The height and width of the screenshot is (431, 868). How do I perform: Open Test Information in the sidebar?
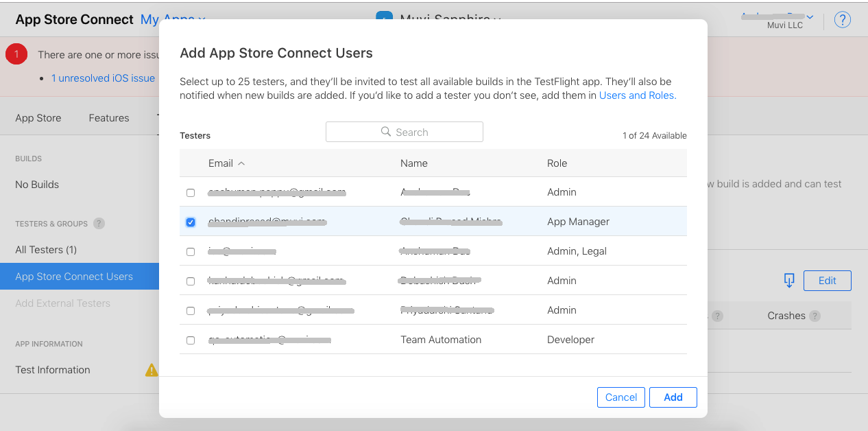[x=53, y=370]
